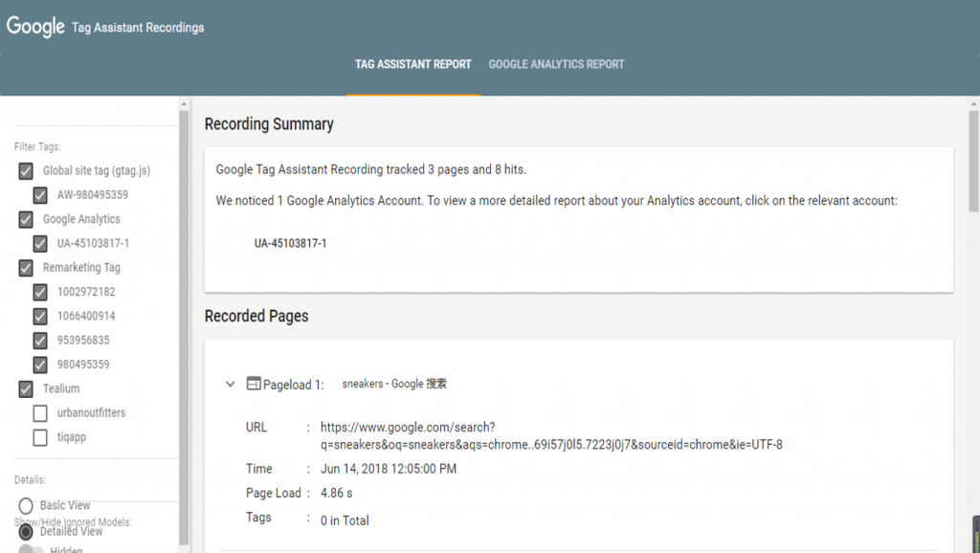Uncheck the AW-980495359 filter checkbox
Viewport: 980px width, 553px height.
pos(40,195)
